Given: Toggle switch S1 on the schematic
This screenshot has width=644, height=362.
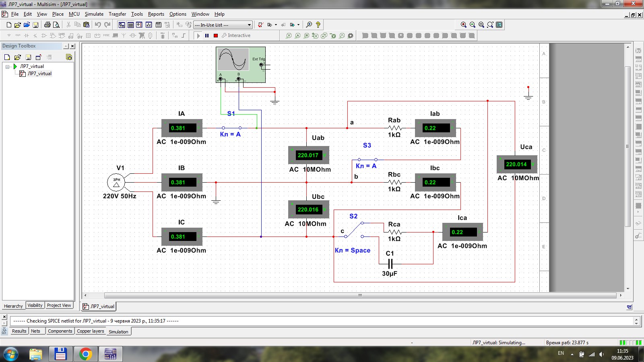Looking at the screenshot, I should tap(231, 128).
